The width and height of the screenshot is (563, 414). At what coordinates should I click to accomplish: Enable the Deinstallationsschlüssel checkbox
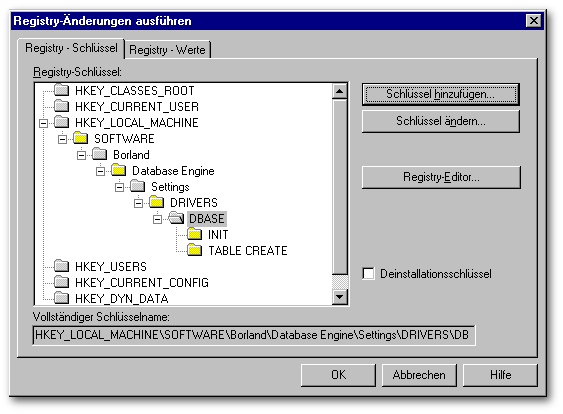368,274
